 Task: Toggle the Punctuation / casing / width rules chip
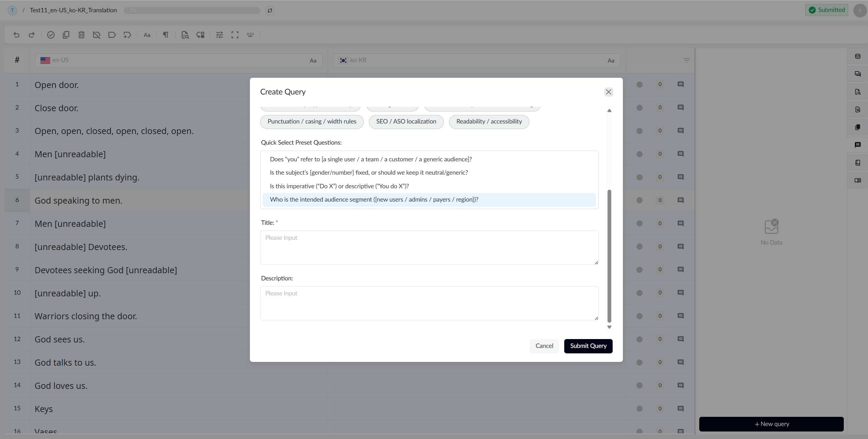click(x=311, y=121)
